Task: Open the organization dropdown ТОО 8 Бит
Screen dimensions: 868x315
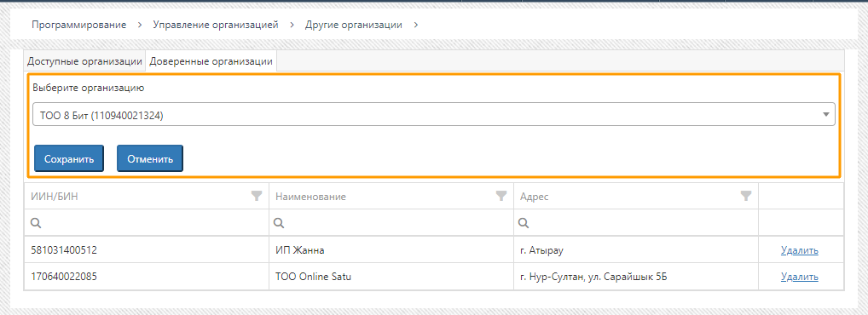Action: pos(433,114)
